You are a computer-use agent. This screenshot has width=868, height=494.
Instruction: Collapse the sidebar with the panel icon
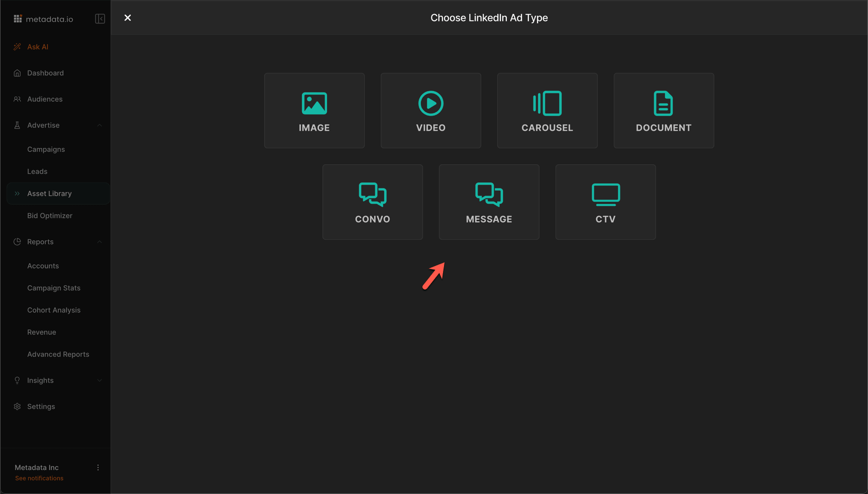click(x=100, y=19)
